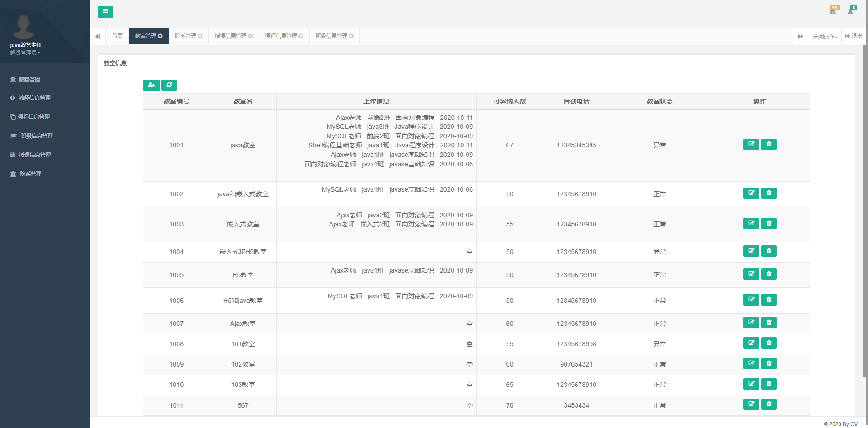Expand the 超级管理员 user dropdown
Viewport: 868px width, 428px height.
point(25,53)
